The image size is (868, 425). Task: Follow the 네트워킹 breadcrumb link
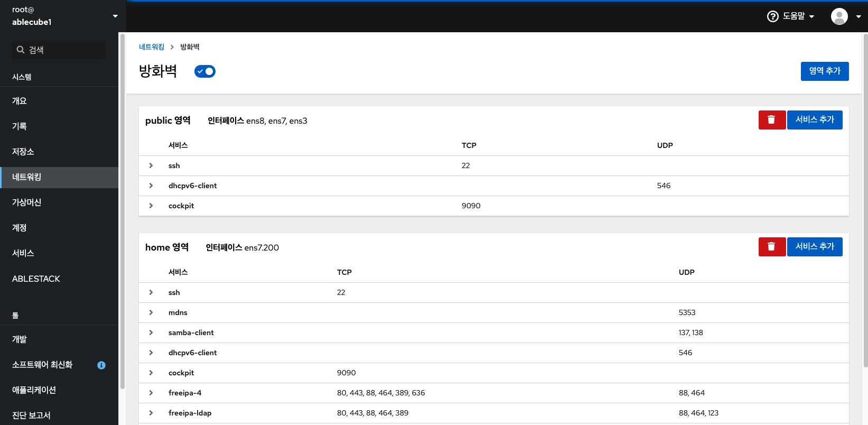(152, 47)
